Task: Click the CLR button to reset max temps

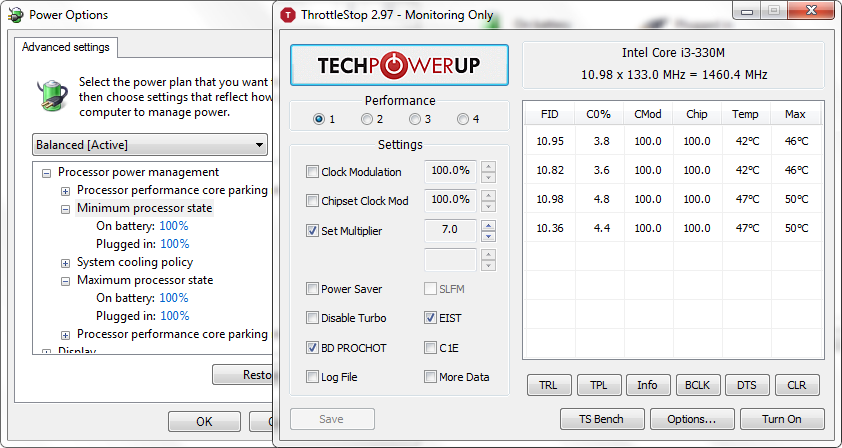Action: coord(797,385)
